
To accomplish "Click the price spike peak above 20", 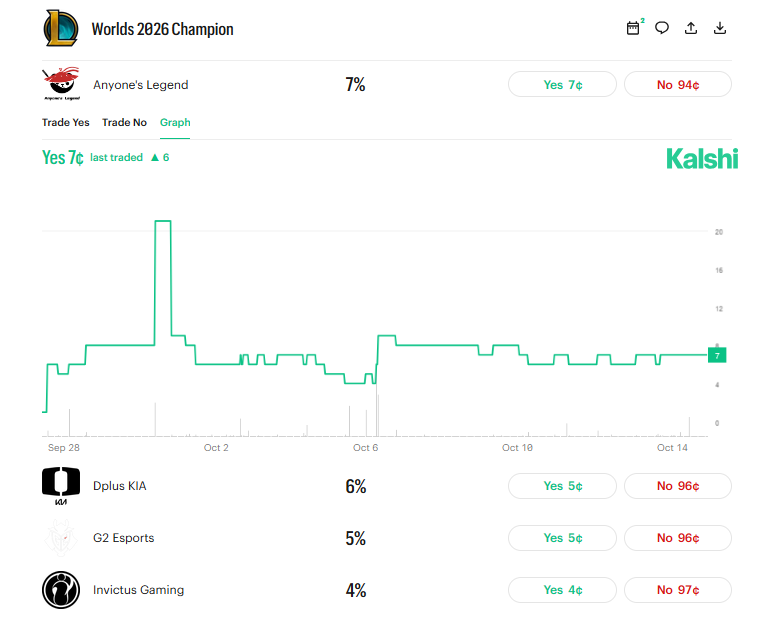I will click(x=163, y=221).
